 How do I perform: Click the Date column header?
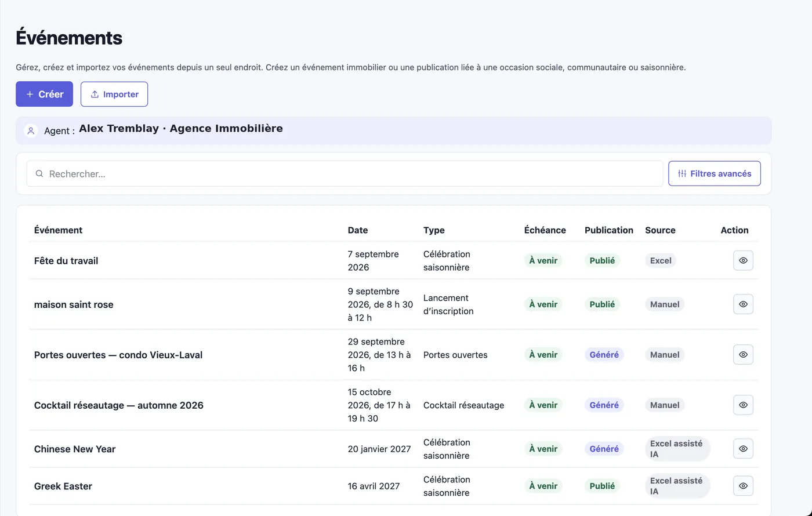point(358,230)
